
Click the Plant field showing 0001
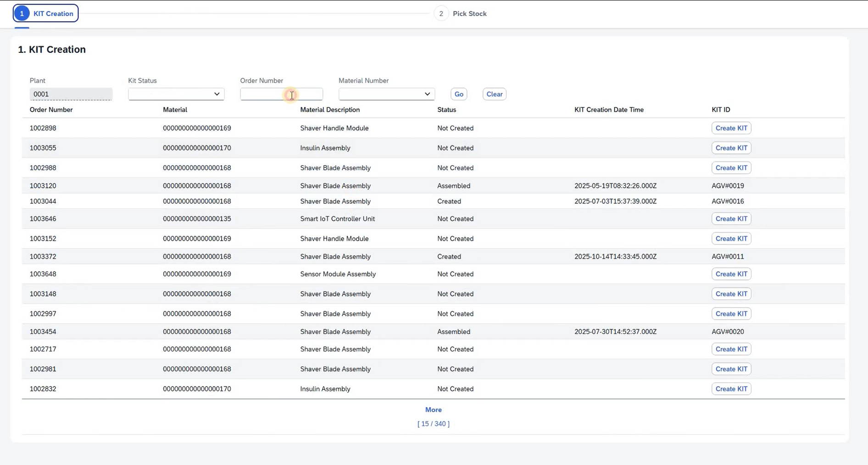coord(71,94)
